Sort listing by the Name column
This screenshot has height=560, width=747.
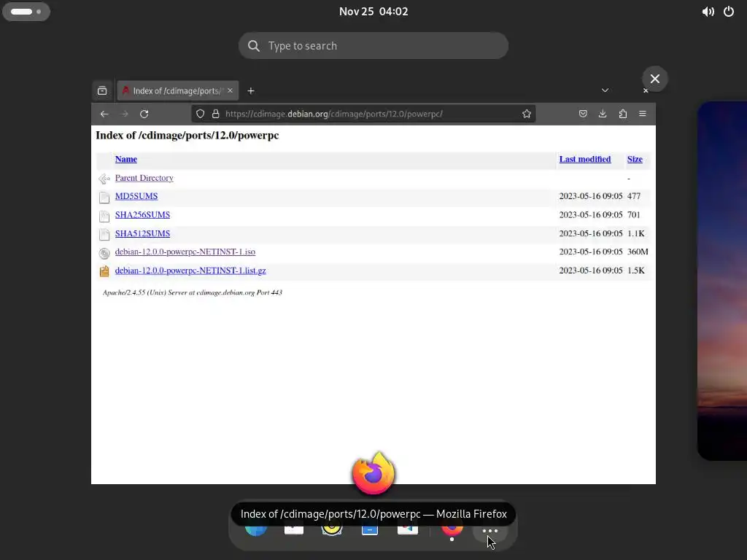[x=125, y=159]
